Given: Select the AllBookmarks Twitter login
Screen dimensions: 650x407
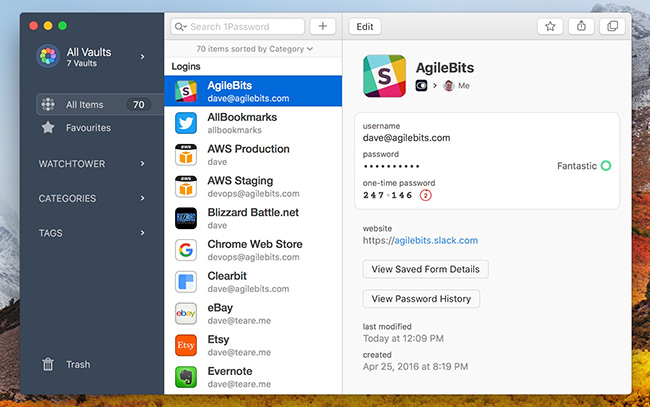Looking at the screenshot, I should pyautogui.click(x=252, y=123).
